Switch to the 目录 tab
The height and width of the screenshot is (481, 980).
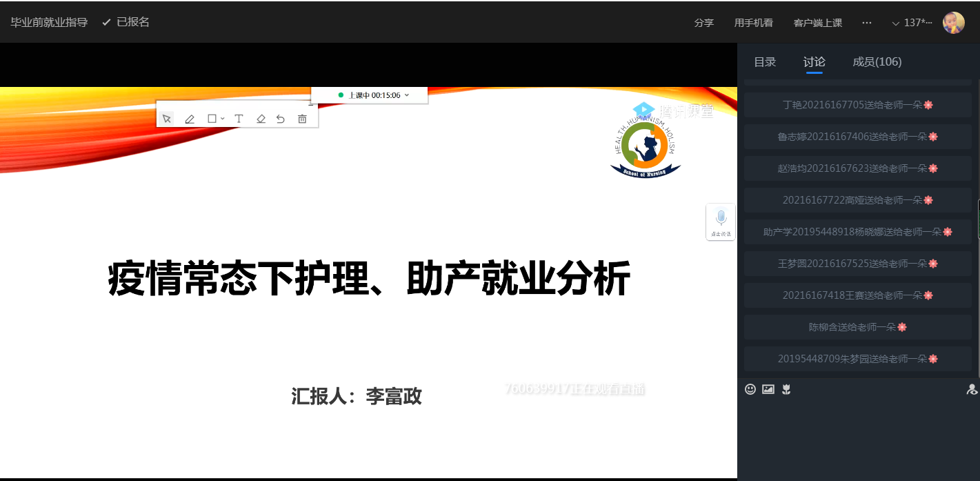pos(765,62)
